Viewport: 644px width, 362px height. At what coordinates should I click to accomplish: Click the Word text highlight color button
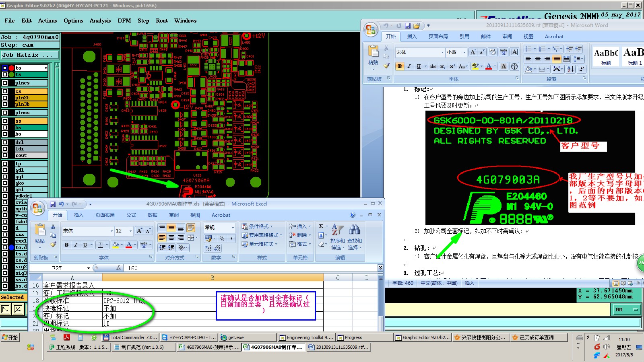[x=475, y=66]
